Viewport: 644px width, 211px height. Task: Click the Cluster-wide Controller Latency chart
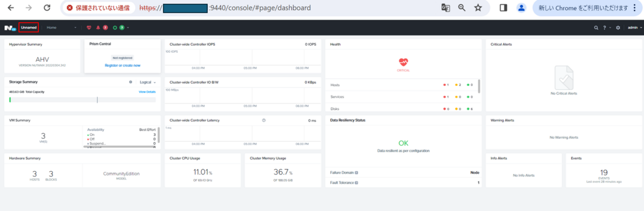coord(243,136)
